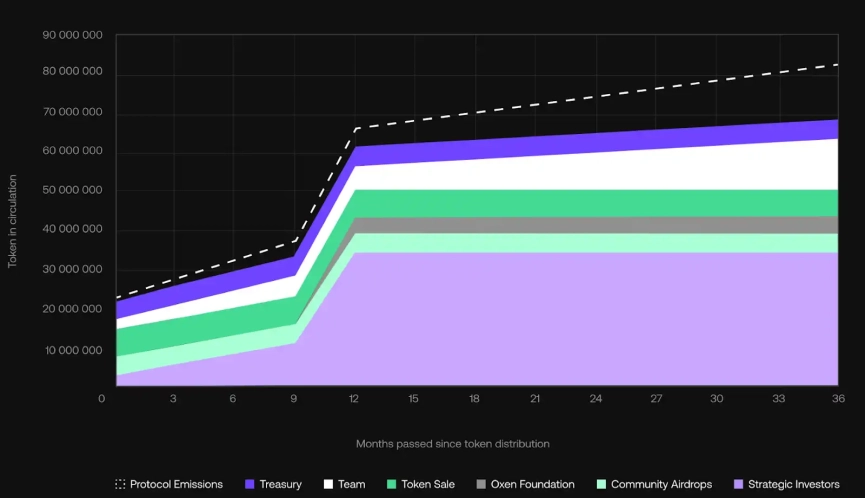Click the 90 000 000 y-axis label
The height and width of the screenshot is (498, 865).
tap(72, 35)
